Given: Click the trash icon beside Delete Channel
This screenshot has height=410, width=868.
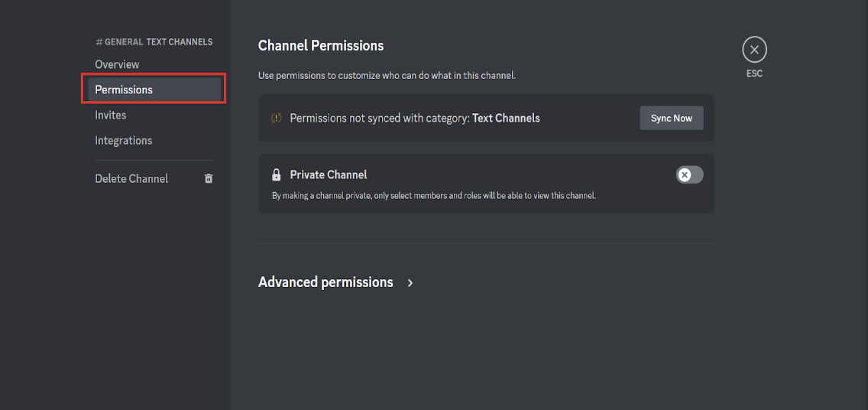Looking at the screenshot, I should coord(209,178).
